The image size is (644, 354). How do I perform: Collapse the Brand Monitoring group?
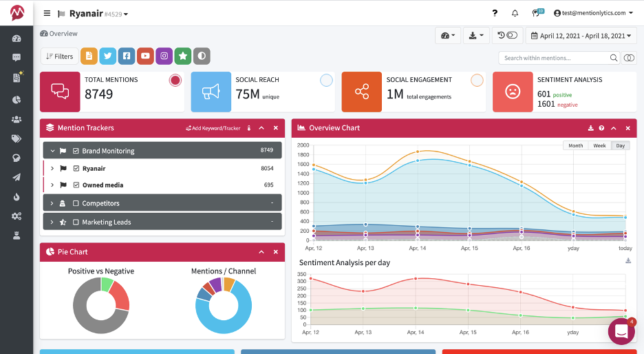(x=52, y=151)
